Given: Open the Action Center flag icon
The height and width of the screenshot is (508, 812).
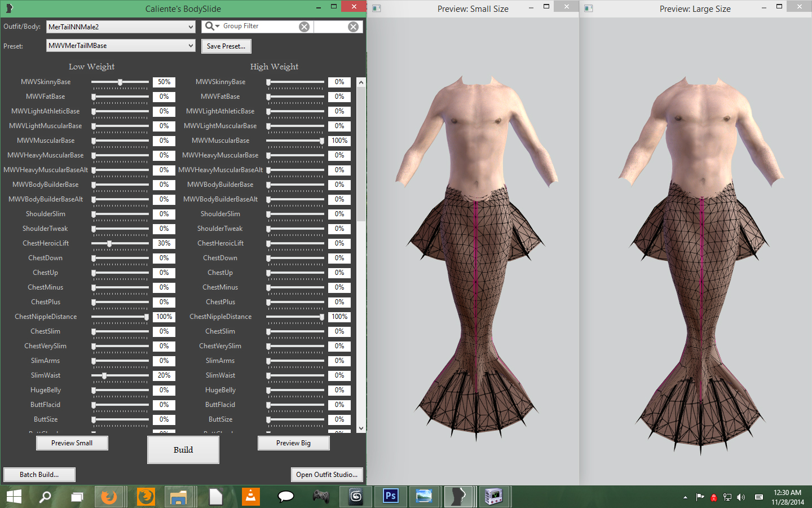Looking at the screenshot, I should 700,497.
